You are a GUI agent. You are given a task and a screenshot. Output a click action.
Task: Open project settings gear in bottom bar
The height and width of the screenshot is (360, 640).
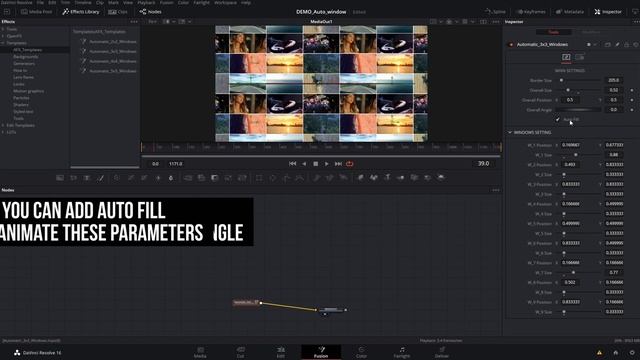tap(632, 353)
